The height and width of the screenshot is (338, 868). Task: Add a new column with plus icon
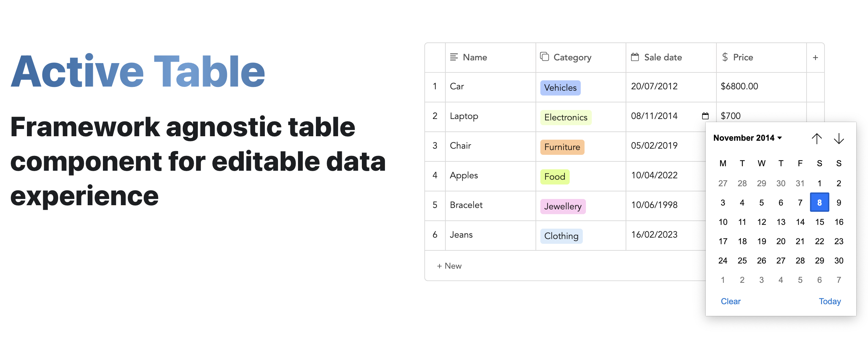(816, 58)
